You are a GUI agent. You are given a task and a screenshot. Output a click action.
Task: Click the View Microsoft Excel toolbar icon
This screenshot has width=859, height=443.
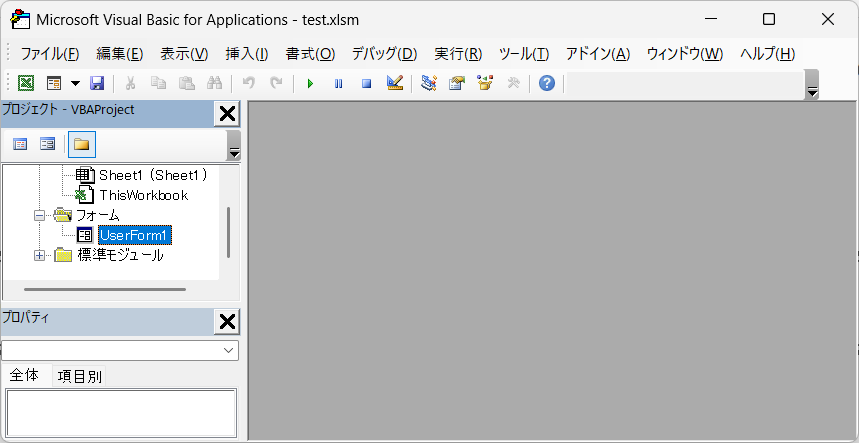coord(26,83)
